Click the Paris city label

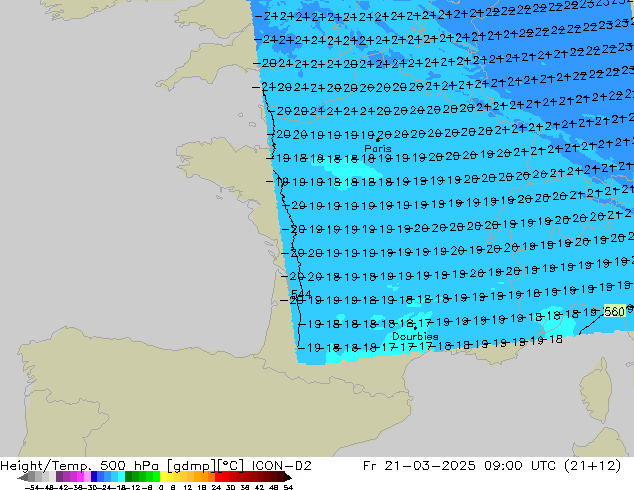[x=378, y=148]
